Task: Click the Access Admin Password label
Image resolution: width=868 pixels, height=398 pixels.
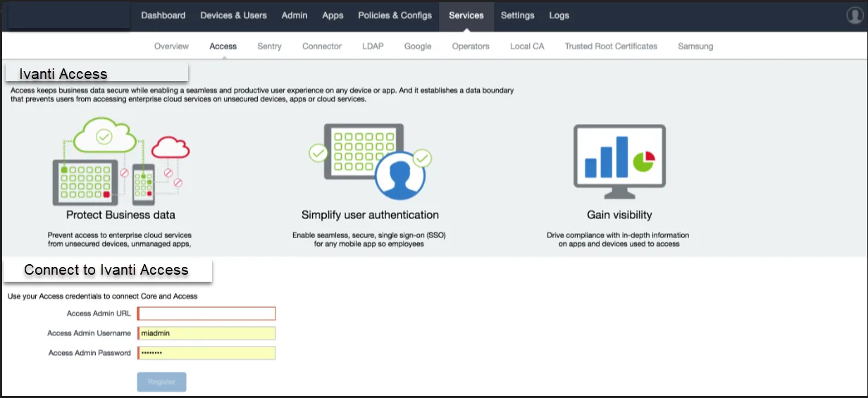Action: 89,353
